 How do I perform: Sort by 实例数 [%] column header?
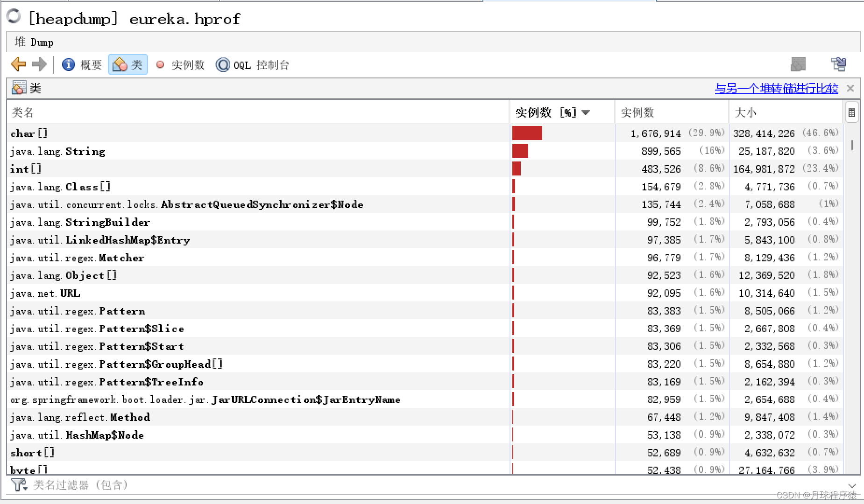562,112
